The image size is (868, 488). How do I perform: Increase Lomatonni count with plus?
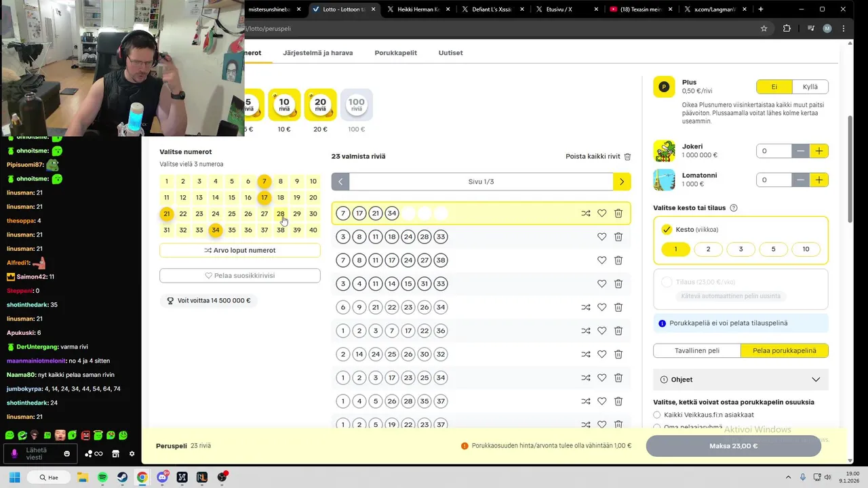[819, 180]
